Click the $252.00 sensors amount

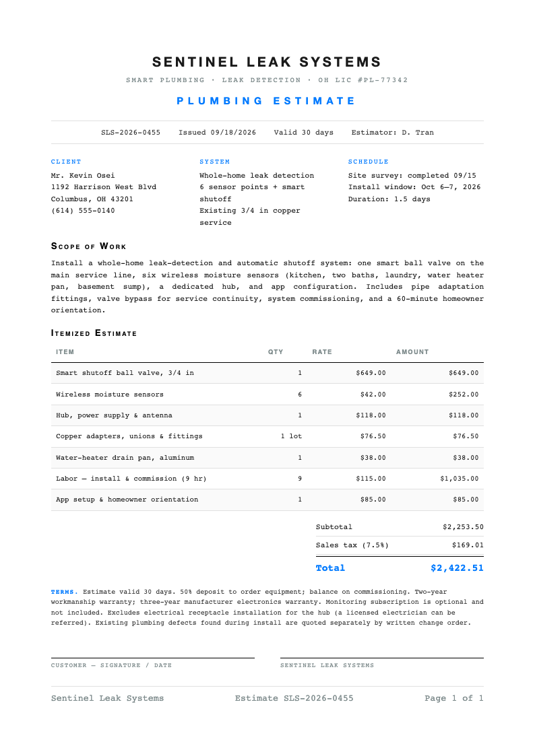pos(464,394)
